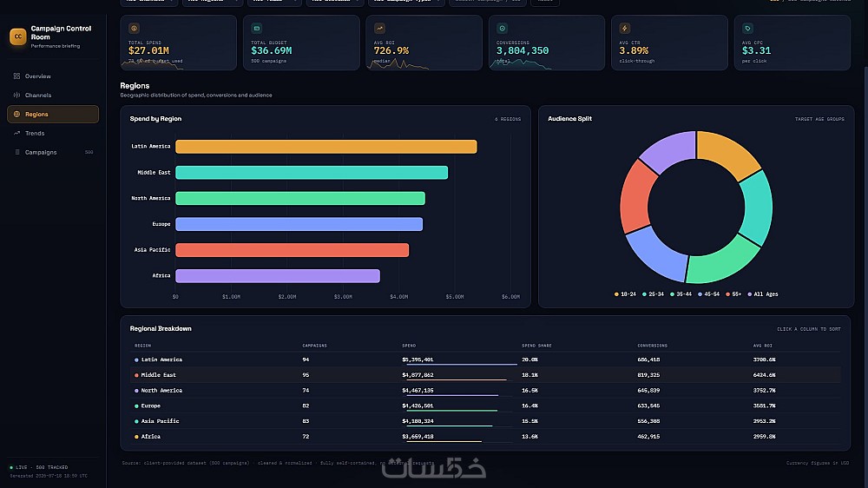The height and width of the screenshot is (488, 868).
Task: Click the Avg ROI card trend icon
Action: click(379, 29)
